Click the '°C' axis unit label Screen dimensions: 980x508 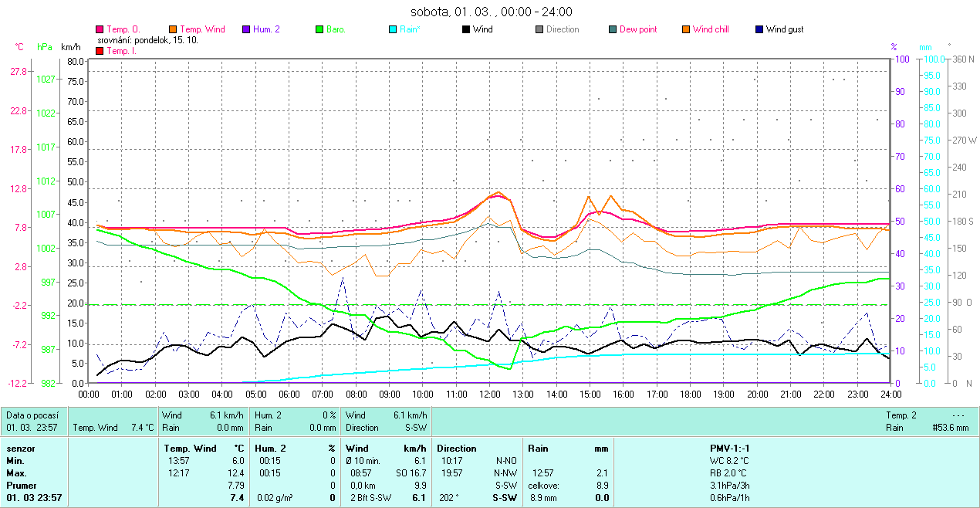19,47
